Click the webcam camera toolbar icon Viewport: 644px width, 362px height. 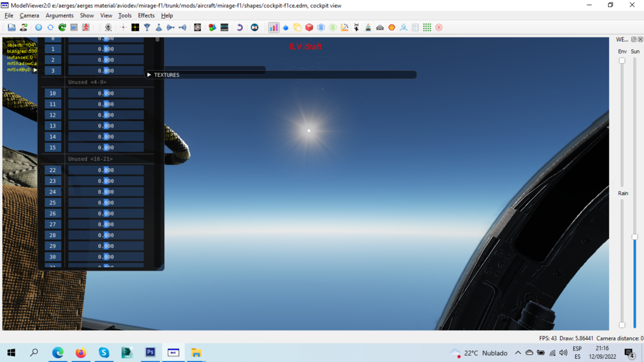click(x=108, y=28)
